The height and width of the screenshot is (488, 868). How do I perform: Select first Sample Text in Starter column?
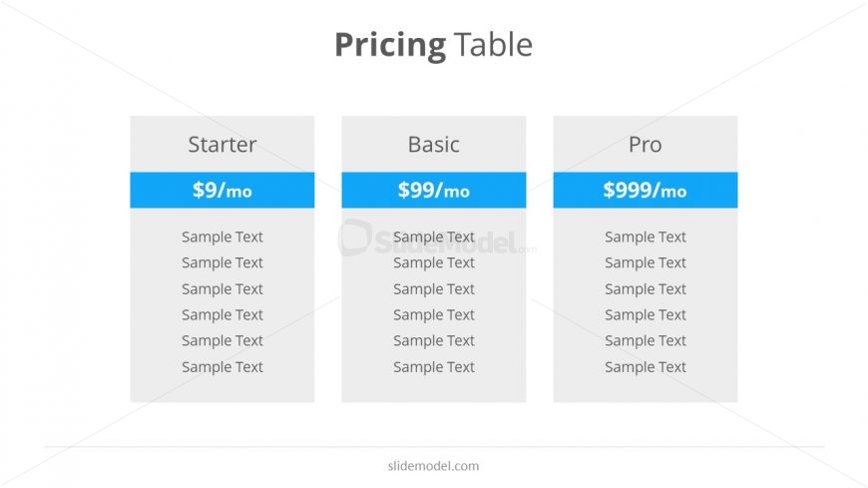coord(221,238)
